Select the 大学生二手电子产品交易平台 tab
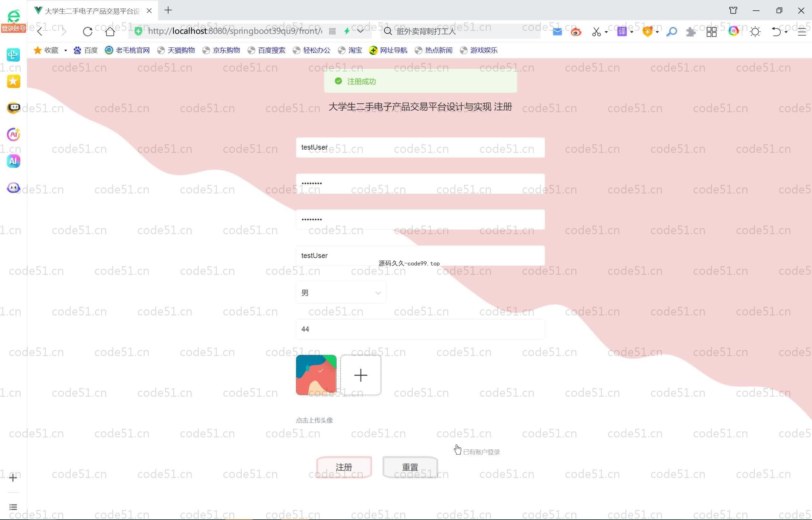The height and width of the screenshot is (520, 812). (x=92, y=11)
